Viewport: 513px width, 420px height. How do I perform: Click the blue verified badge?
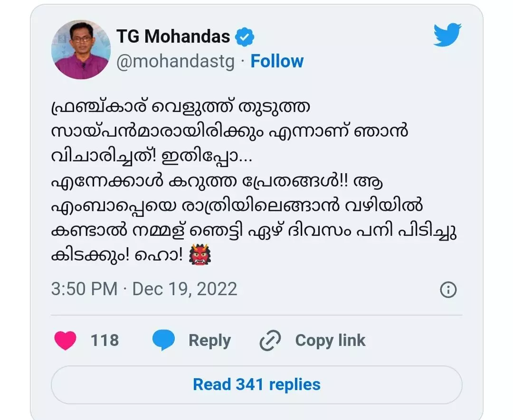tap(245, 37)
